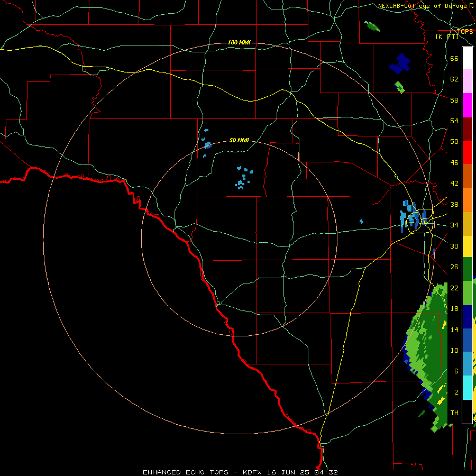476x476 pixels.
Task: Choose the dark orange legend color band
Action: (x=467, y=176)
